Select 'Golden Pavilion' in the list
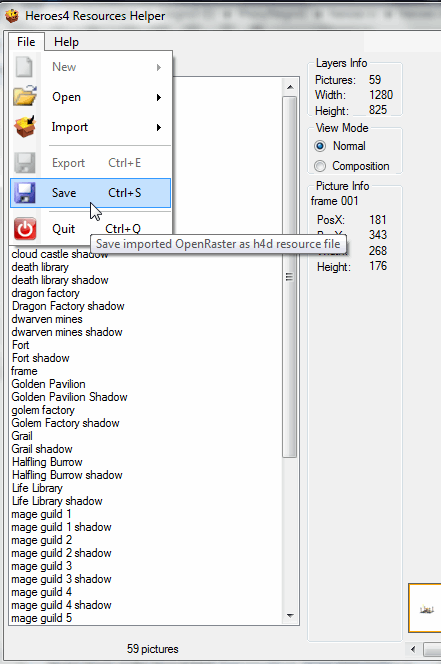441x664 pixels. [48, 384]
